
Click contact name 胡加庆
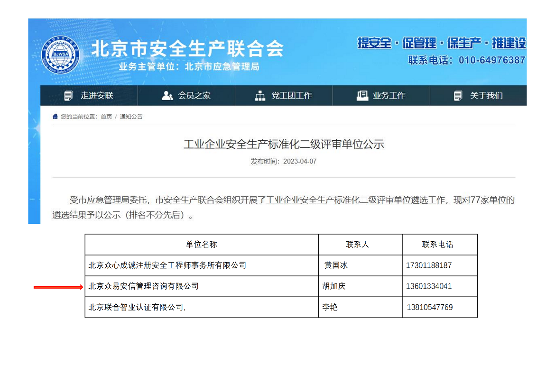click(x=334, y=286)
